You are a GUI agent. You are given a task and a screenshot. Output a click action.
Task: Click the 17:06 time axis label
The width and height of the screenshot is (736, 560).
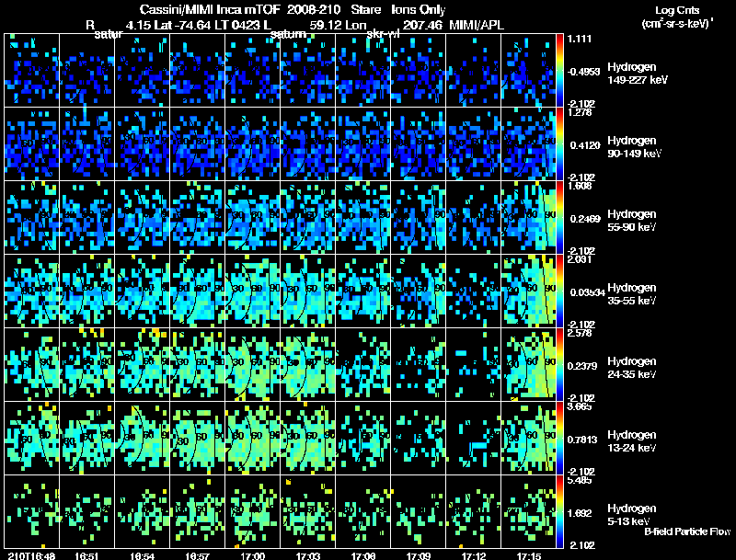(363, 556)
